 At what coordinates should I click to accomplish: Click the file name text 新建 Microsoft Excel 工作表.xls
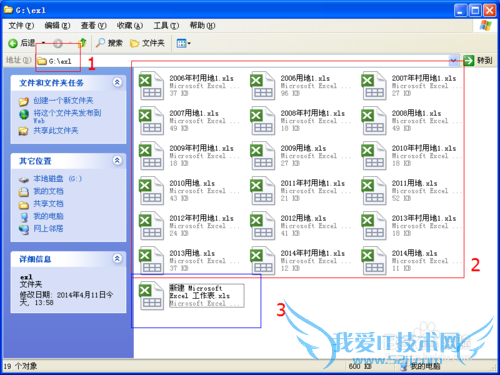pyautogui.click(x=200, y=292)
